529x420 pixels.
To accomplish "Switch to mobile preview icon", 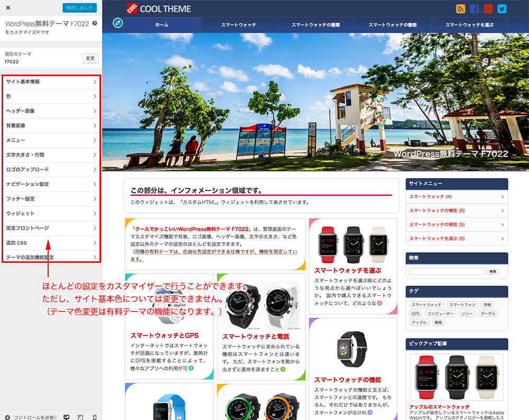I will pos(95,417).
